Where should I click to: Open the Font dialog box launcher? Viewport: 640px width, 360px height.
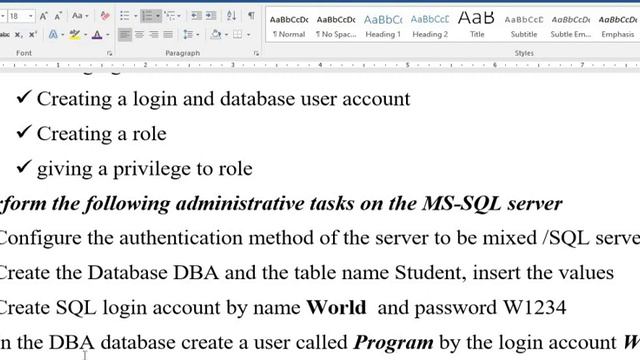coord(109,53)
